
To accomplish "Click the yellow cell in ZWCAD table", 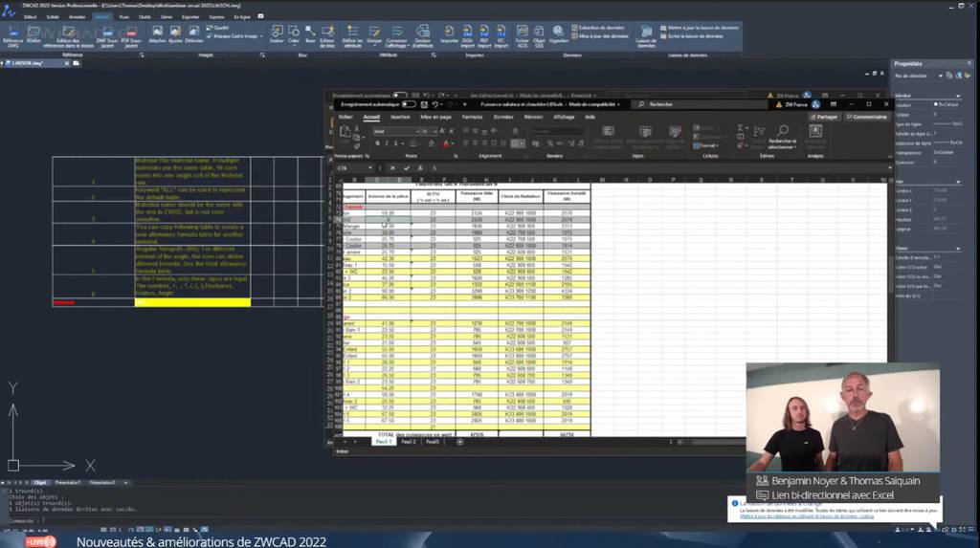I will coord(192,302).
